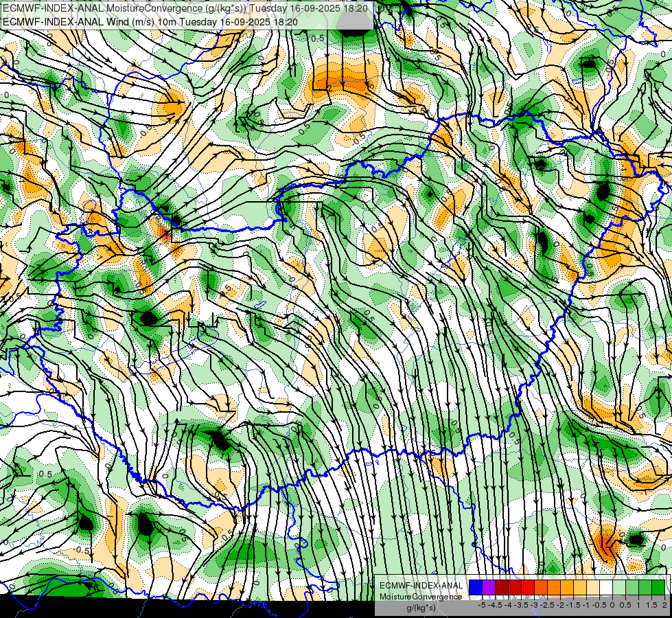
Task: Click the MoistureConvergence title line at top
Action: pos(185,8)
